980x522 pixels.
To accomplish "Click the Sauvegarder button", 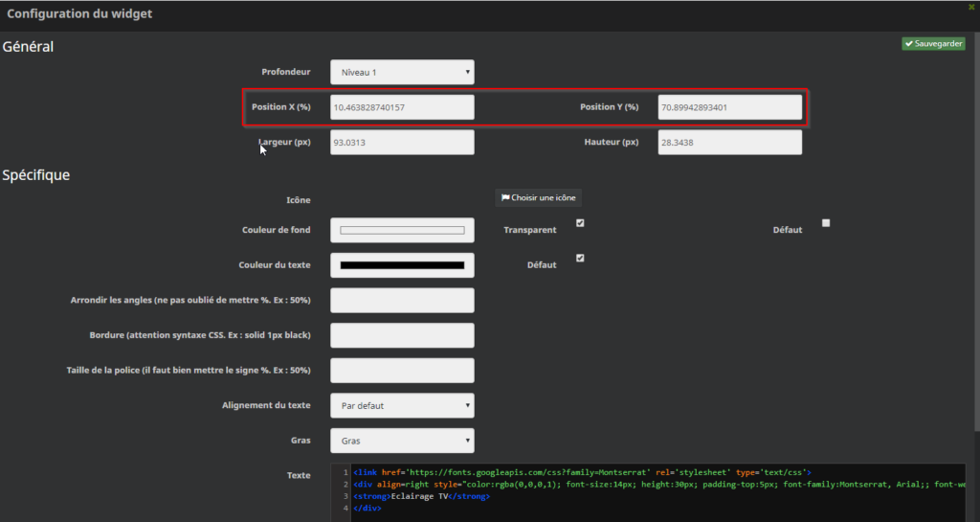I will [x=933, y=44].
